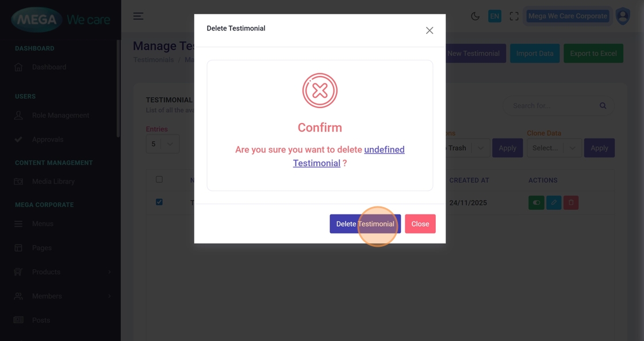Enter fullscreen mode via header icon

[x=514, y=16]
